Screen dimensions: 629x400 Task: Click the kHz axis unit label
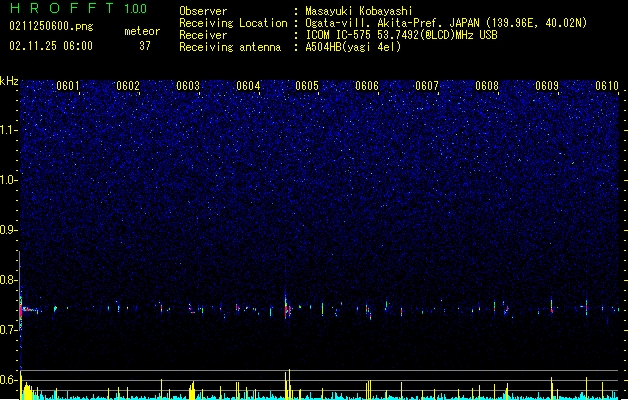pyautogui.click(x=9, y=81)
